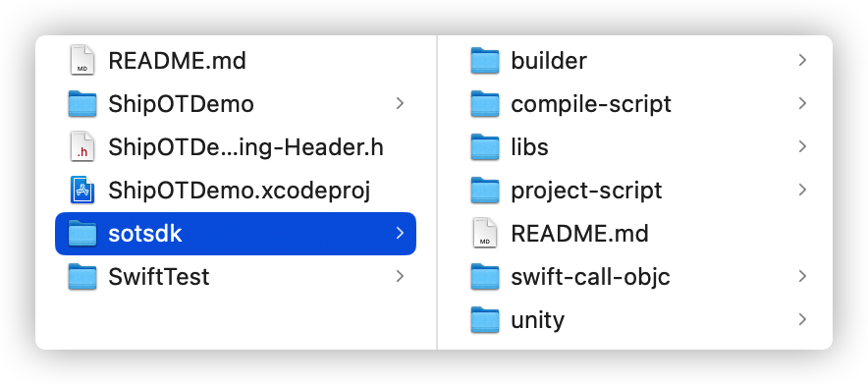Click the column divider between panes
Image resolution: width=868 pixels, height=385 pixels.
point(437,192)
